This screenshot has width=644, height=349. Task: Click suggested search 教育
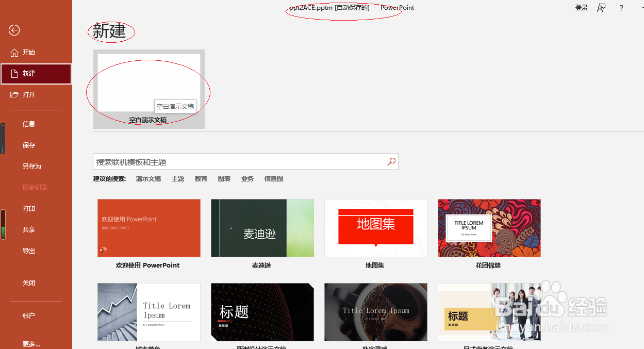pyautogui.click(x=201, y=179)
